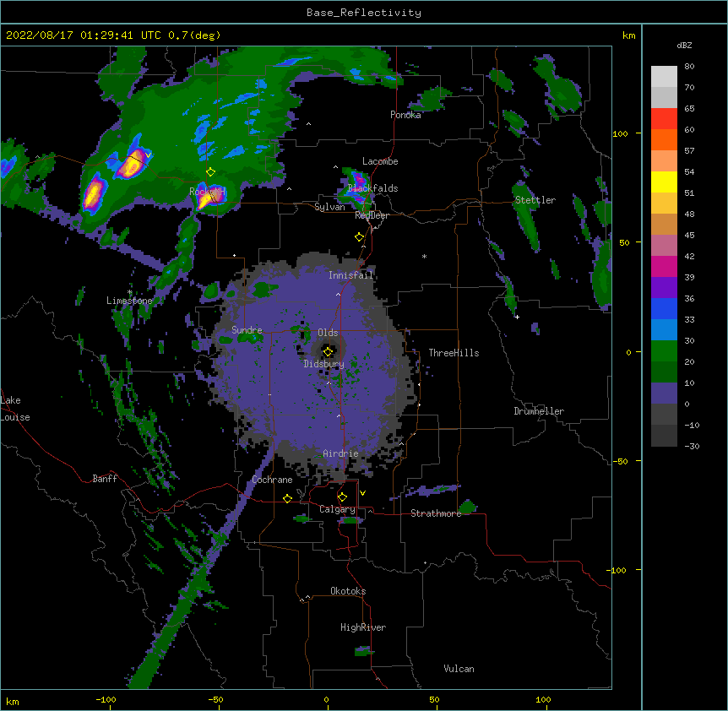Click the Okotoks town label
The height and width of the screenshot is (711, 728).
[348, 591]
